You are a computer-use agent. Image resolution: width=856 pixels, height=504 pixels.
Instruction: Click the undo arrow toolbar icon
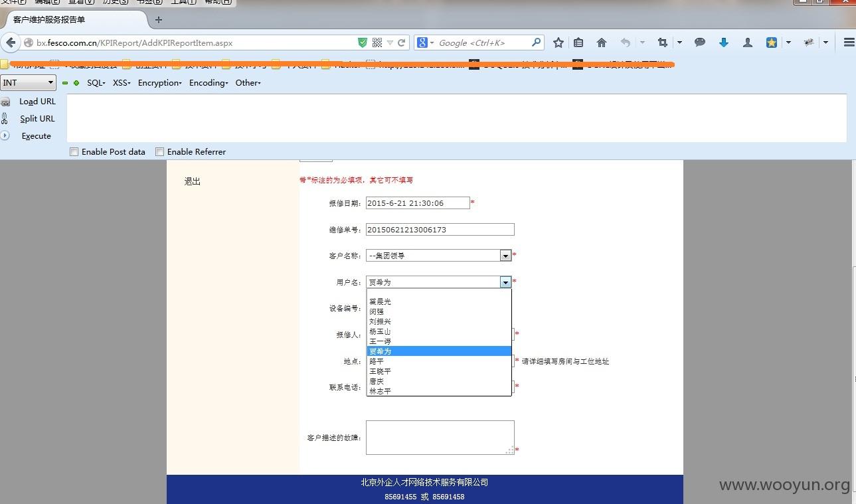[626, 42]
